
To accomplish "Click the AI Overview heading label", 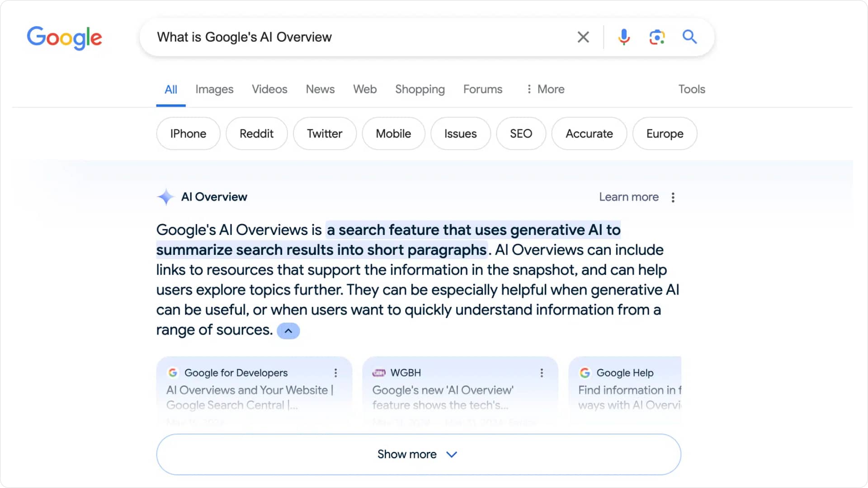I will click(214, 197).
